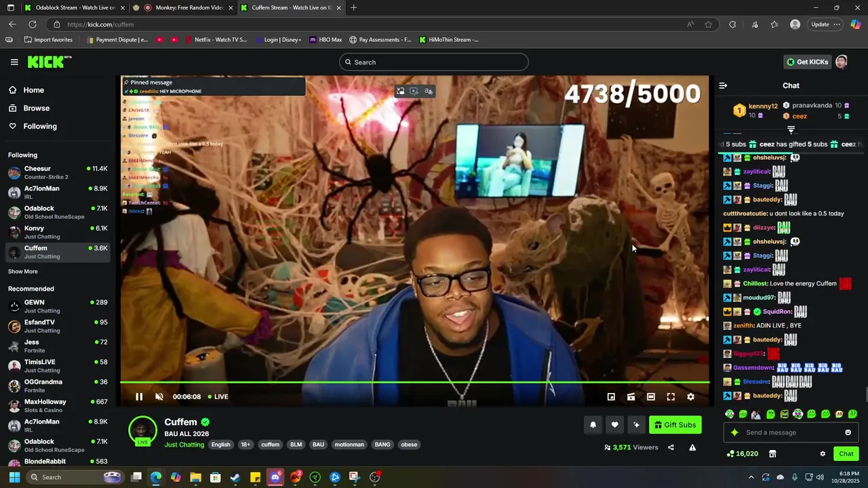Toggle mini player mode in video controls
868x488 pixels.
(611, 396)
